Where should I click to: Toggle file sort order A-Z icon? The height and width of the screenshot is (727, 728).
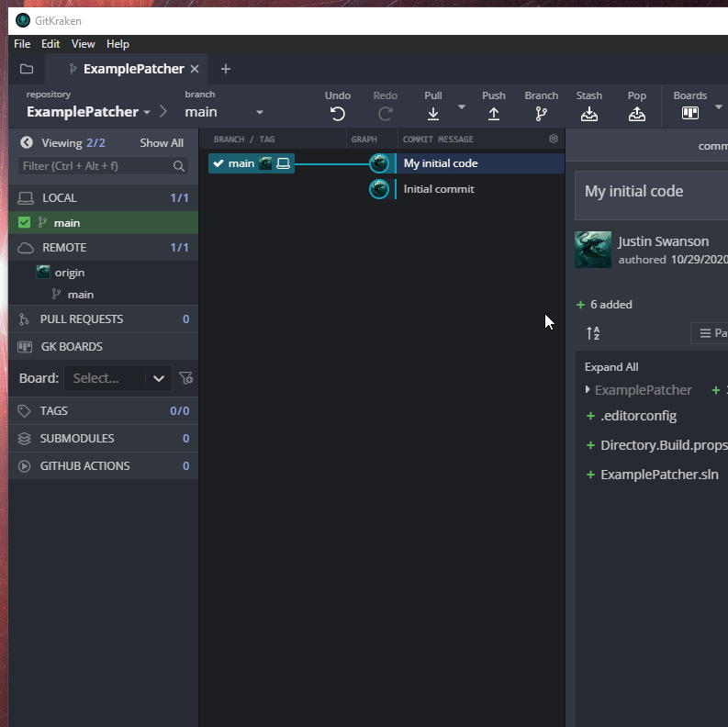coord(593,333)
